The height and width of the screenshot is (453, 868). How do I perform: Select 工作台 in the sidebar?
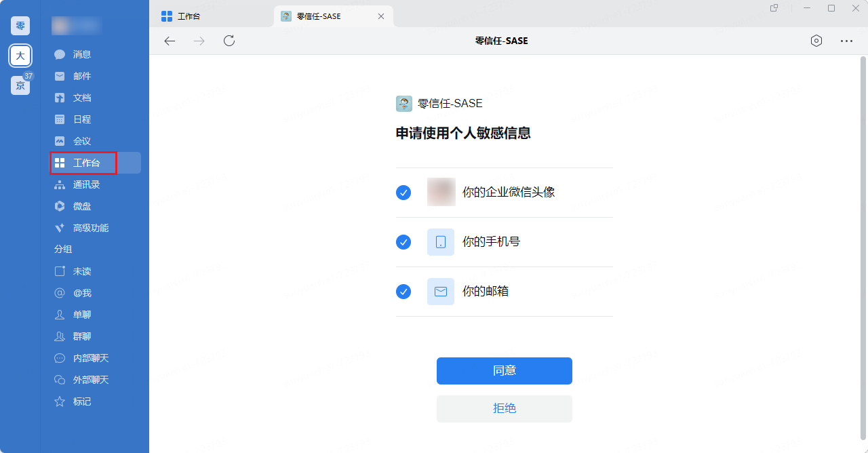pyautogui.click(x=95, y=163)
